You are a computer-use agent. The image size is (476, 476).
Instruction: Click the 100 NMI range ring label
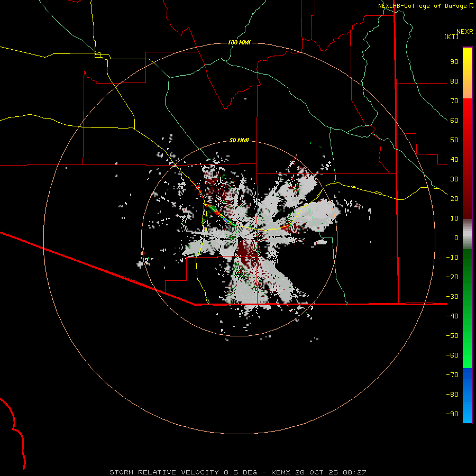coord(239,42)
